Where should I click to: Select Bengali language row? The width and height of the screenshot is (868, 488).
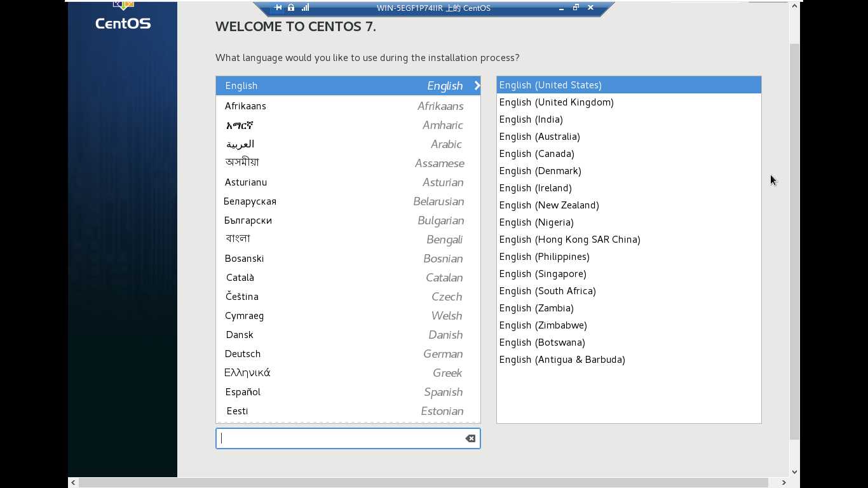click(x=348, y=240)
